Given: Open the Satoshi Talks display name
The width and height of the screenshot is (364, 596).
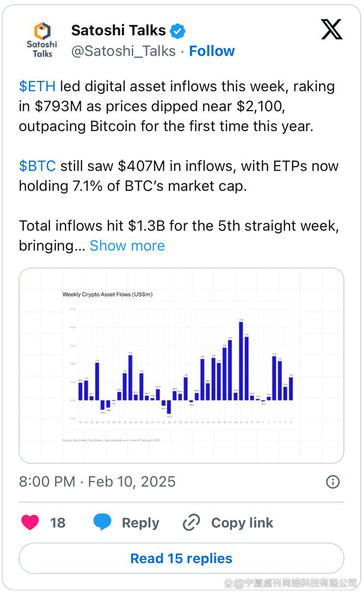Looking at the screenshot, I should [118, 31].
